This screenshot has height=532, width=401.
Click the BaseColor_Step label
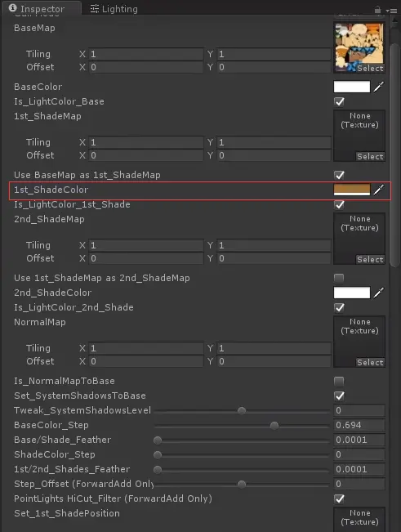(51, 425)
